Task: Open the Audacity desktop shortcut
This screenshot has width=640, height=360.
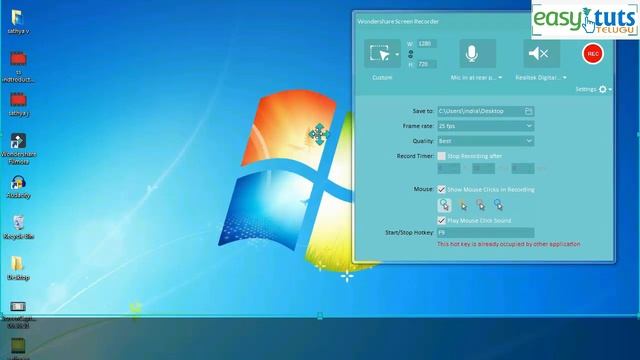Action: click(x=18, y=187)
